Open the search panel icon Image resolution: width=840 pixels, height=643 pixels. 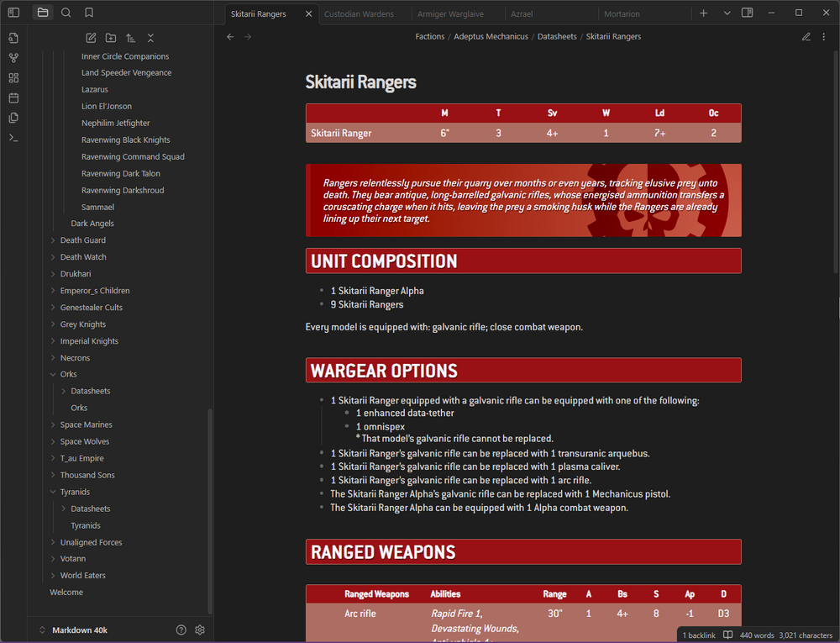(66, 13)
